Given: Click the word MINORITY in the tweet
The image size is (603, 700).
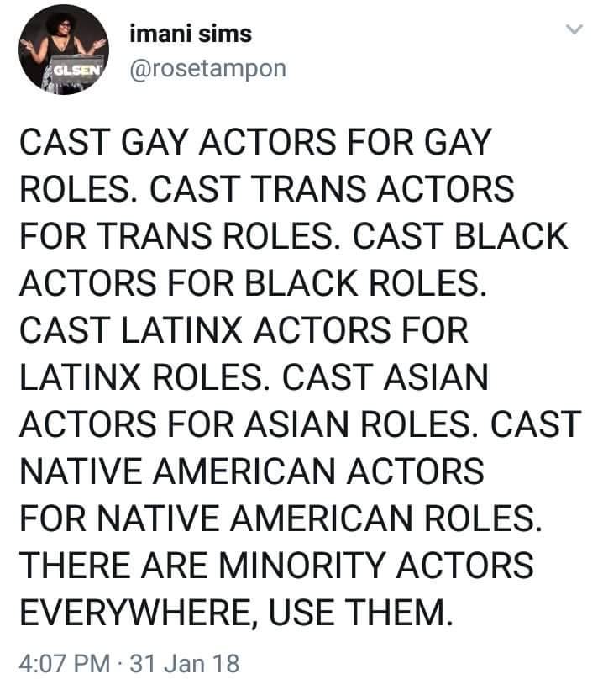Looking at the screenshot, I should click(x=302, y=566).
